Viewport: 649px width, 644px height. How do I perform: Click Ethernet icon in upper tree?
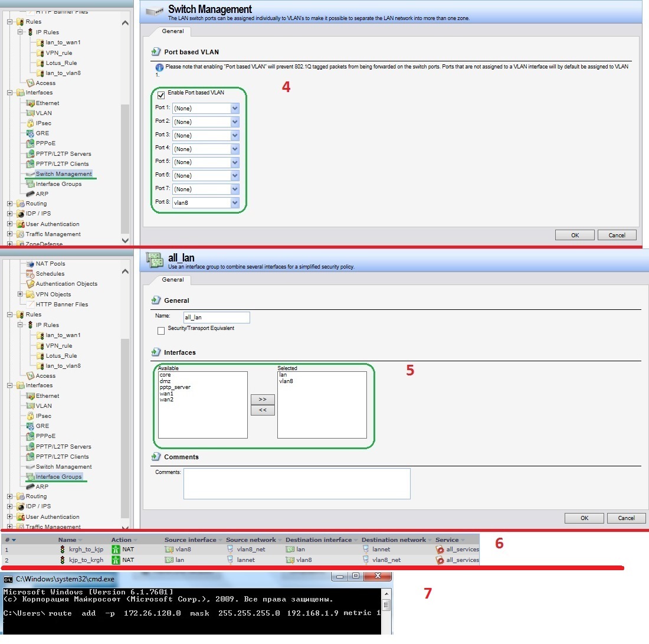pos(30,103)
